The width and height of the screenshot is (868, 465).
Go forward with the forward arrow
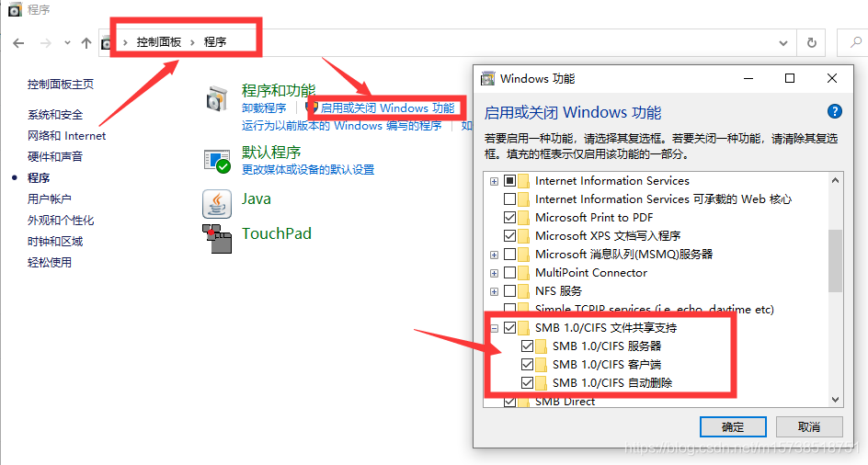click(x=45, y=42)
